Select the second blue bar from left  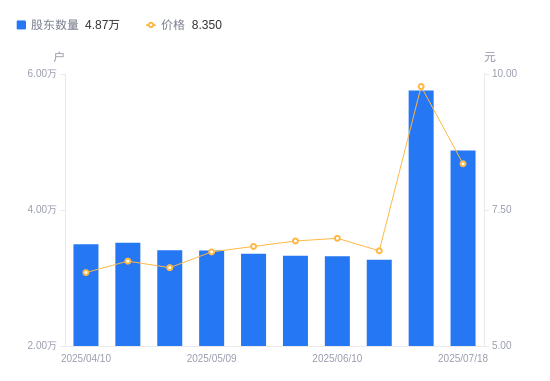click(128, 294)
